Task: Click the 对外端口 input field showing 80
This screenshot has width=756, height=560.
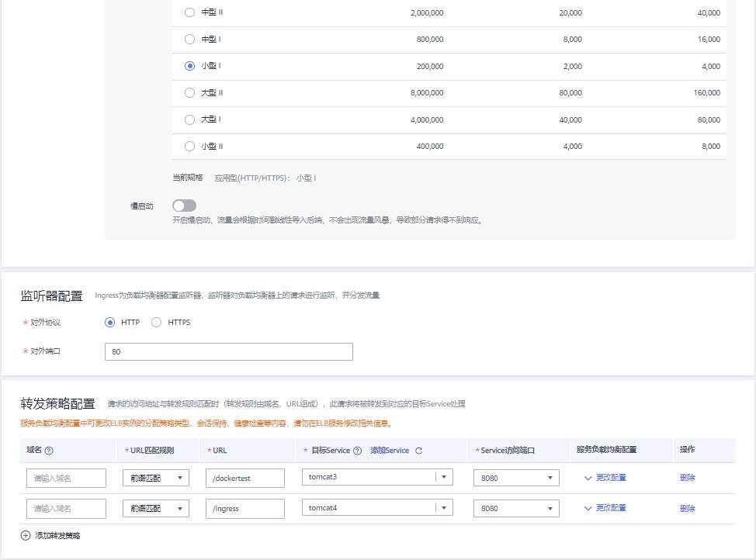Action: point(228,352)
